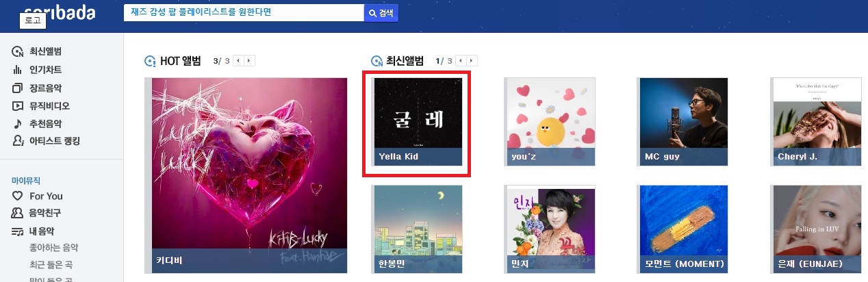Image resolution: width=868 pixels, height=282 pixels.
Task: Select 추천음악 menu item
Action: coord(45,123)
